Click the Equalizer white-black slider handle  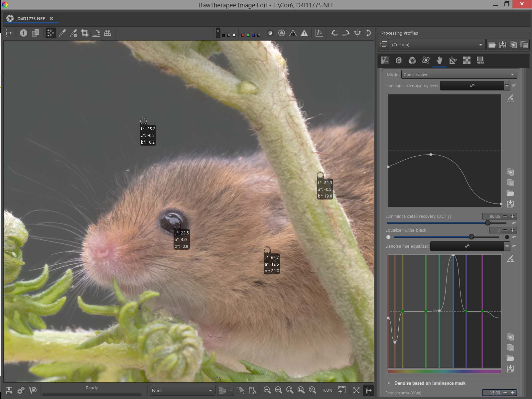471,237
